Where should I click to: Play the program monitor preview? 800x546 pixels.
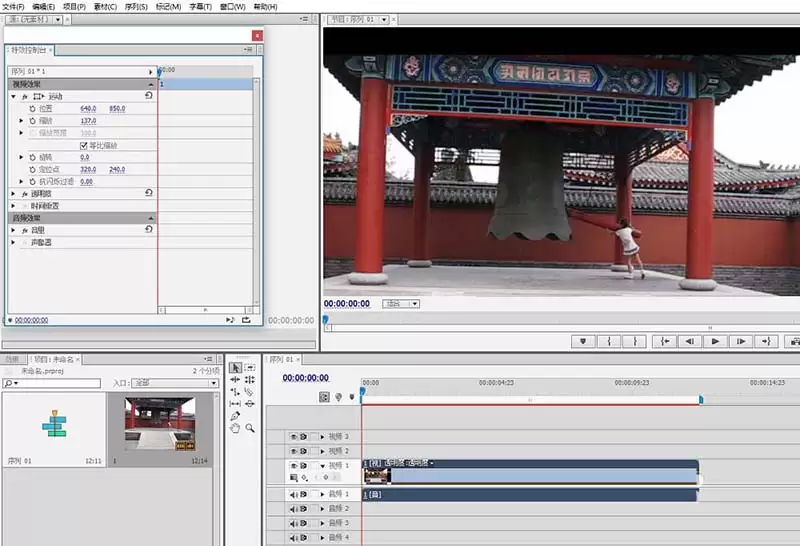tap(715, 341)
